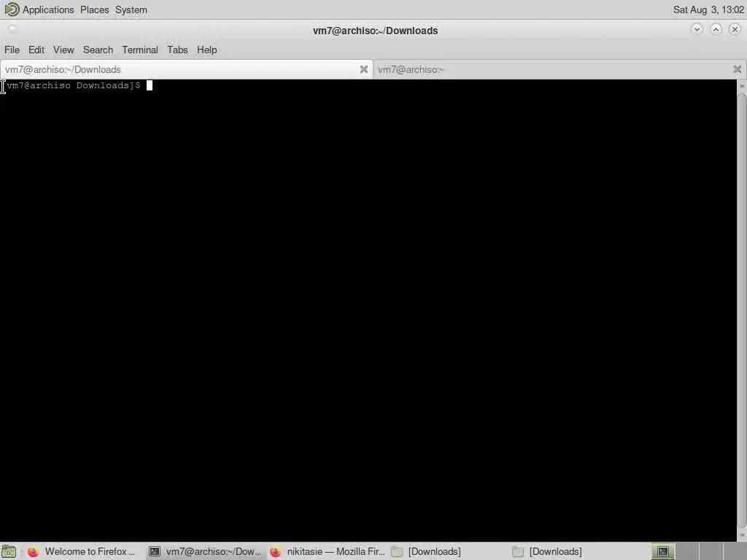This screenshot has height=560, width=747.
Task: Open the Places menu in top panel
Action: (94, 9)
